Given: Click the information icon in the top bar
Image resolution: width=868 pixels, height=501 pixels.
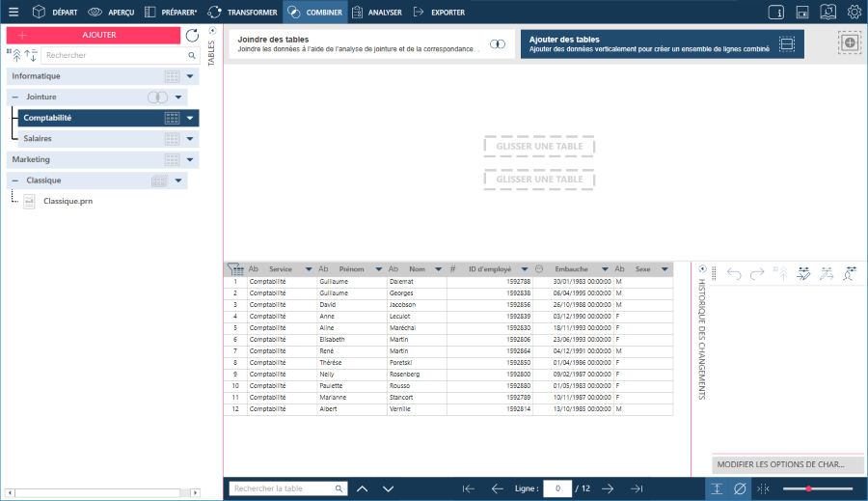Looking at the screenshot, I should click(776, 13).
